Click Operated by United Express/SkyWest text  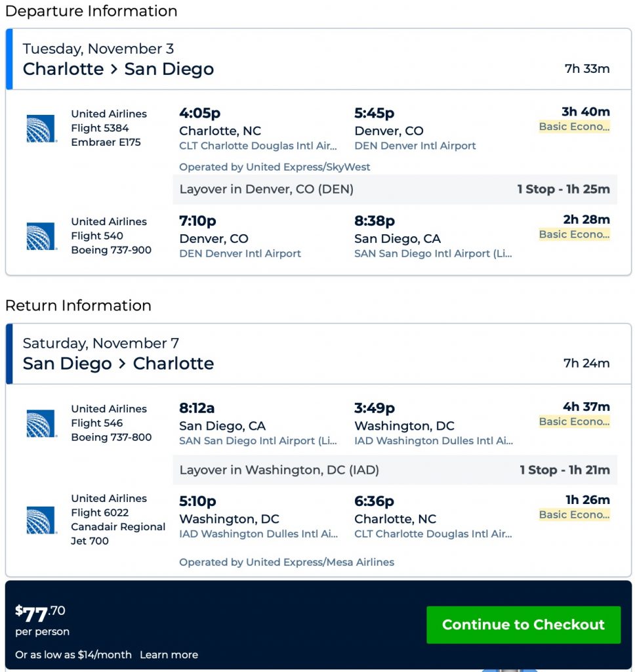pos(274,167)
